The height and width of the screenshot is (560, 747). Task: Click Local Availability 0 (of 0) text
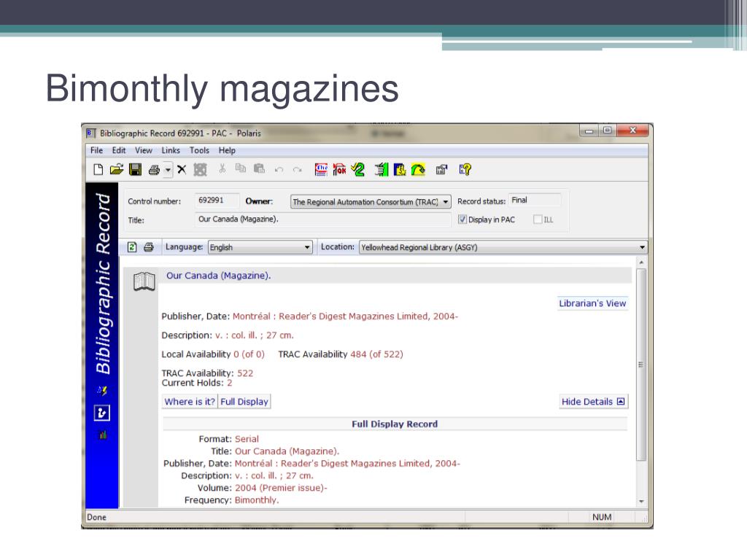(213, 354)
